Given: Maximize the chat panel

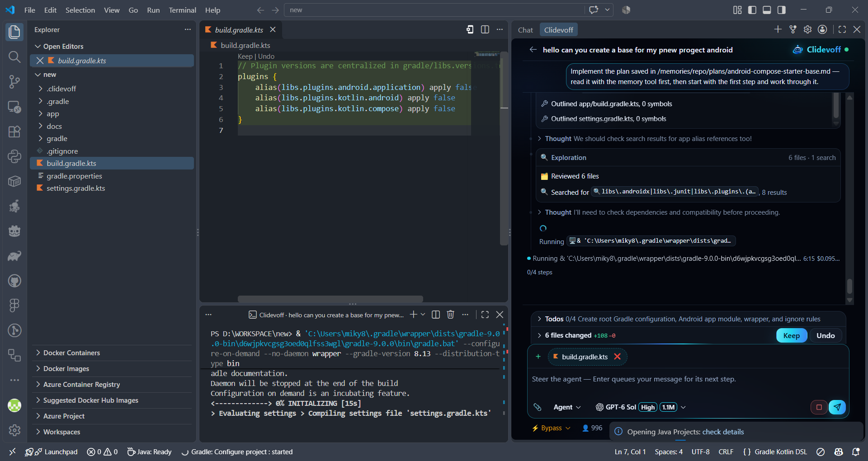Looking at the screenshot, I should tap(842, 29).
